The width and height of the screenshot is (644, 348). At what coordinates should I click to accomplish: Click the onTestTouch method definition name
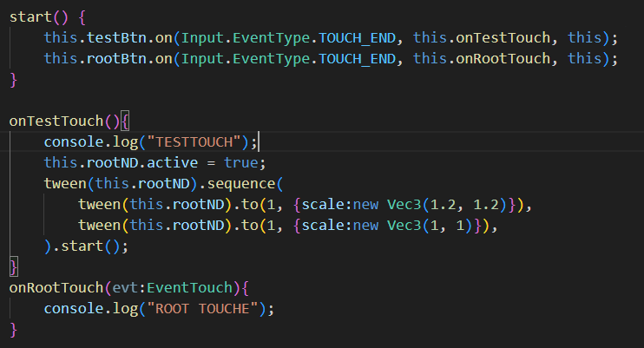pyautogui.click(x=56, y=121)
